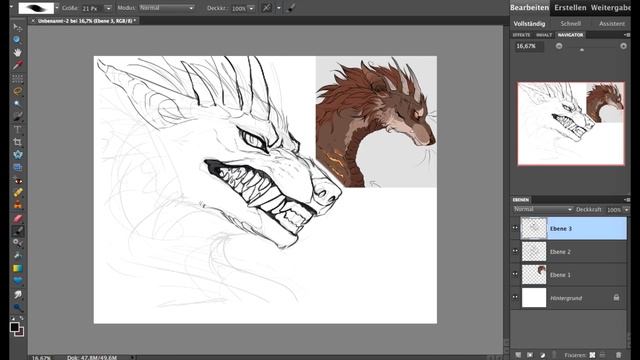Open the Größe size dropdown arrow
640x360 pixels.
click(108, 8)
